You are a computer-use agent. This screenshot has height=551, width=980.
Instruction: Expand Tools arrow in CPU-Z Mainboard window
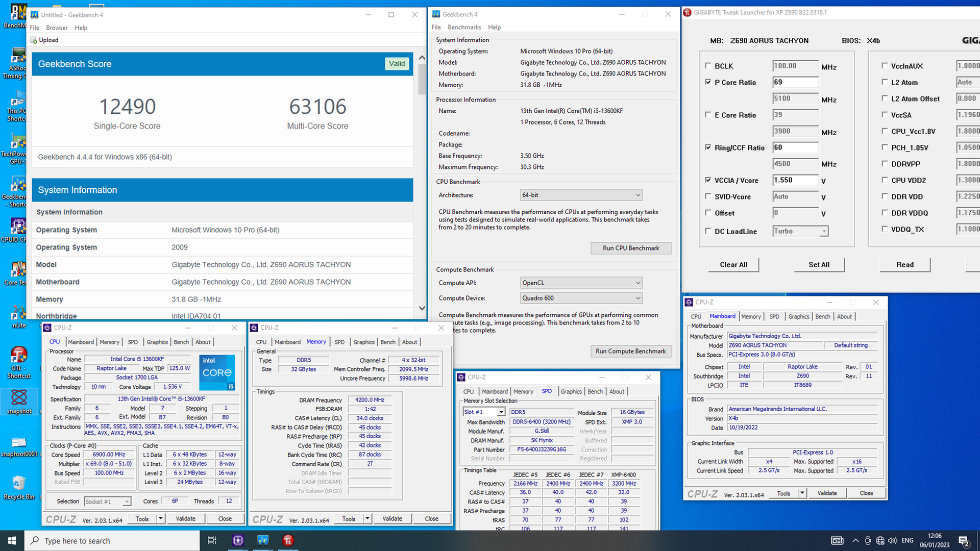[802, 493]
